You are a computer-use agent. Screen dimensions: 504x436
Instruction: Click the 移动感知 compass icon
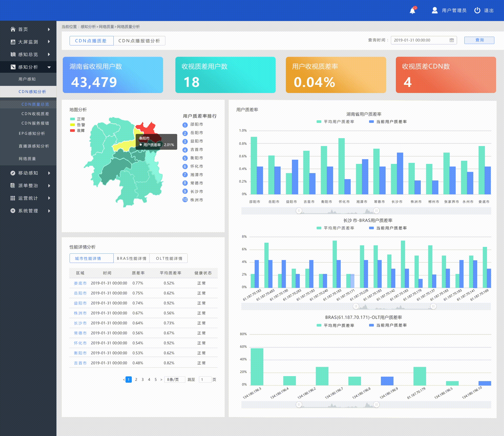[x=13, y=173]
